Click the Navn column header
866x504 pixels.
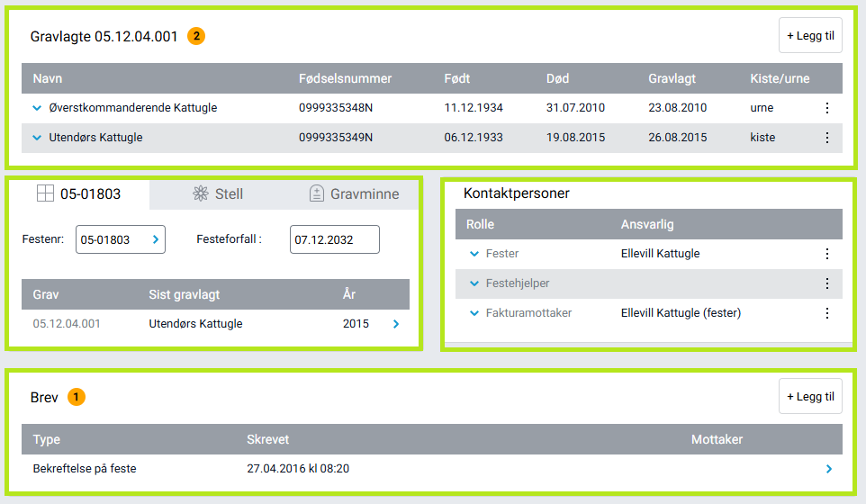[48, 78]
